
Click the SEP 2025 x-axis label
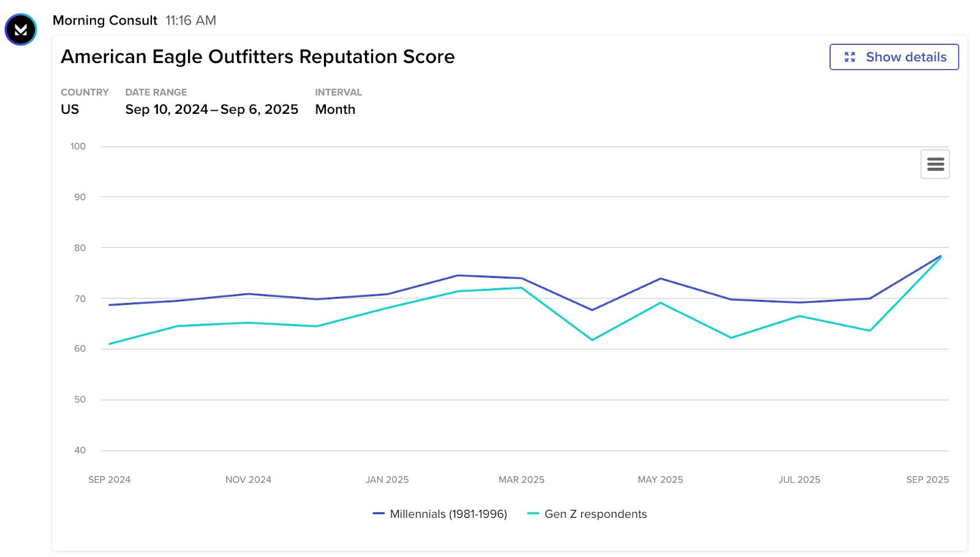coord(928,480)
